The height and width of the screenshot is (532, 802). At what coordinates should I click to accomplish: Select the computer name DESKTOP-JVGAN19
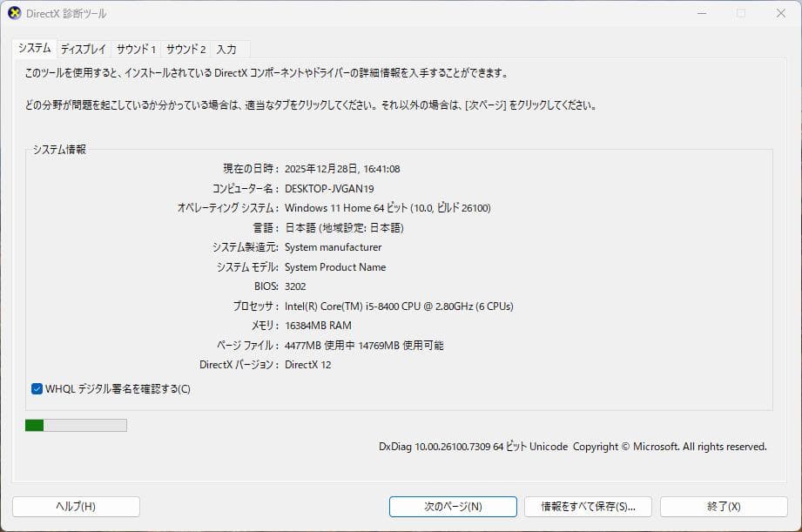click(329, 189)
